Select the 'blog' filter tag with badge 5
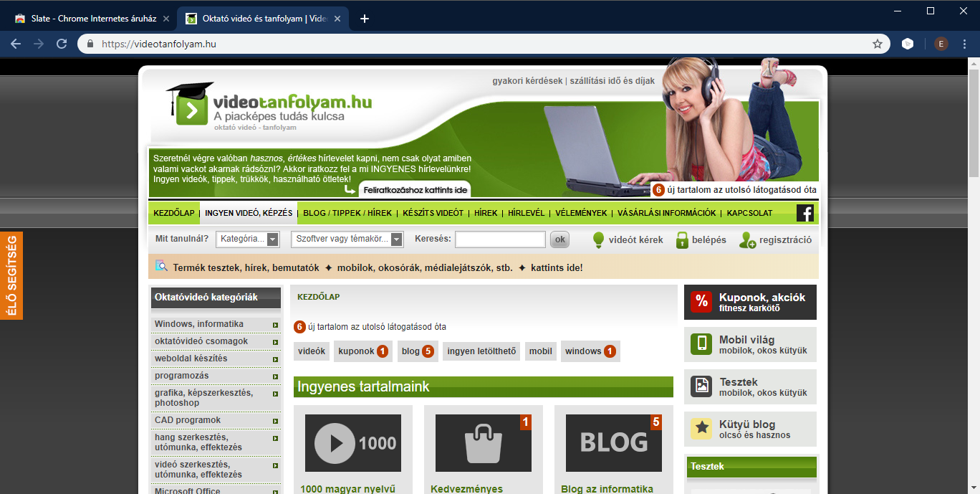The height and width of the screenshot is (494, 980). (x=418, y=351)
